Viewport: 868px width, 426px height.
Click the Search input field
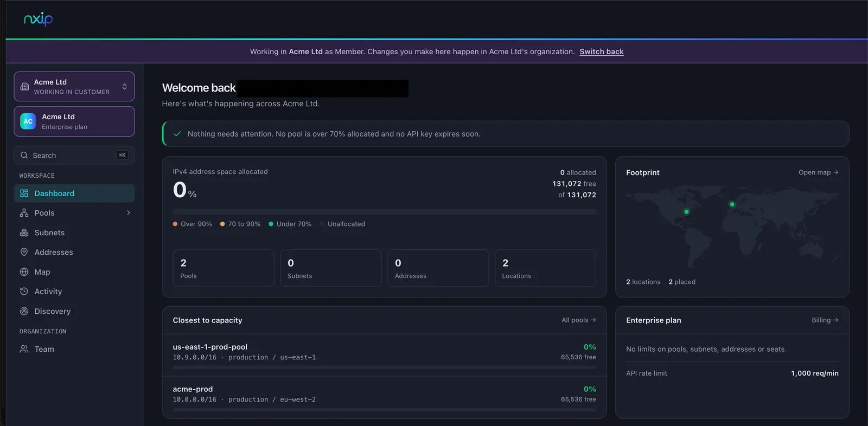(74, 156)
